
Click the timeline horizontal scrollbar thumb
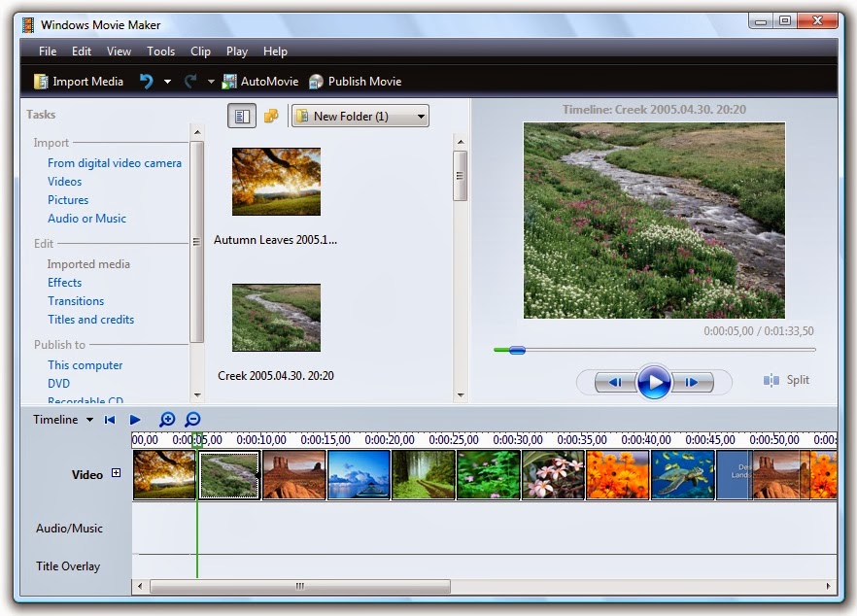click(x=300, y=587)
